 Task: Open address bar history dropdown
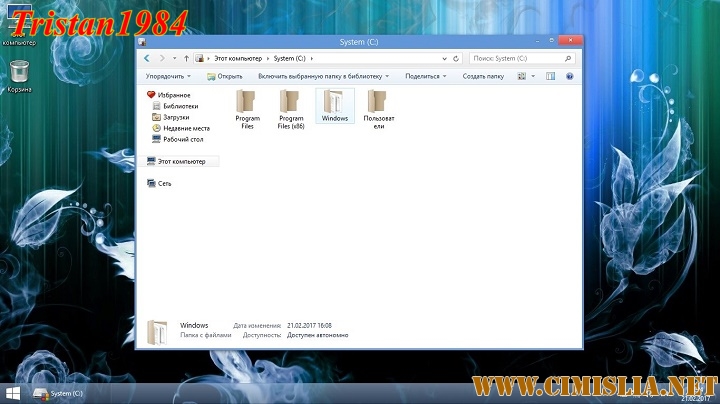[x=444, y=58]
